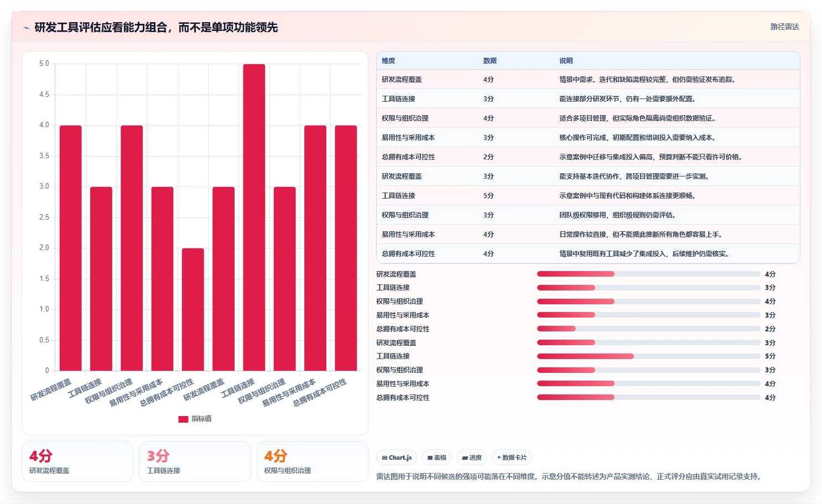Click the 维度 column header

pos(388,61)
